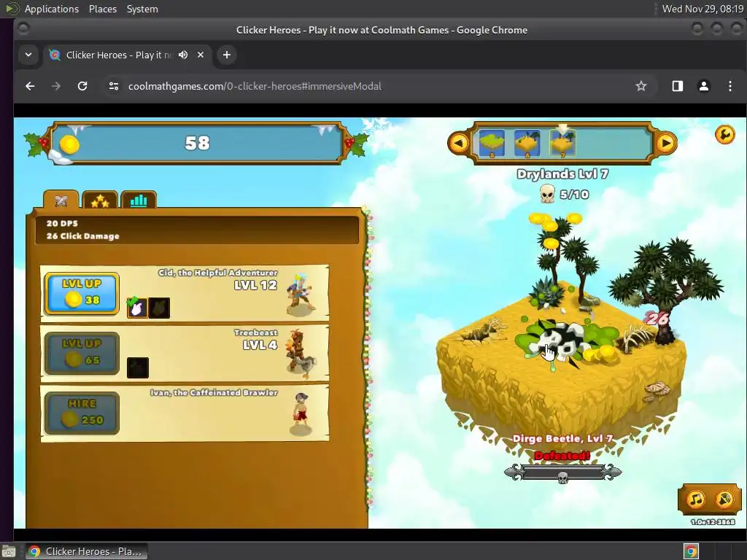Click the Cid hero portrait
Screen dimensions: 747x560
point(300,295)
